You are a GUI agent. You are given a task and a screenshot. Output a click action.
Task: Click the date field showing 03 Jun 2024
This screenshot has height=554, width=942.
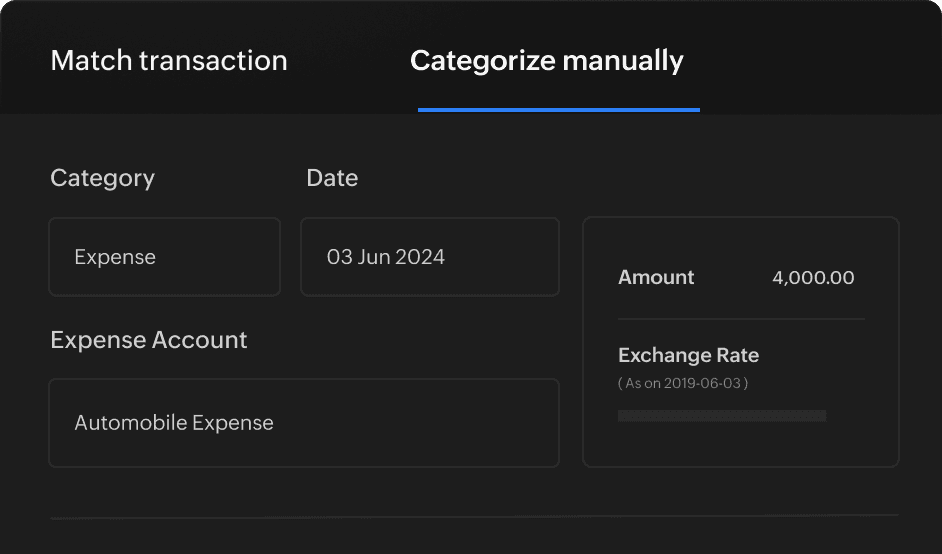(x=429, y=257)
